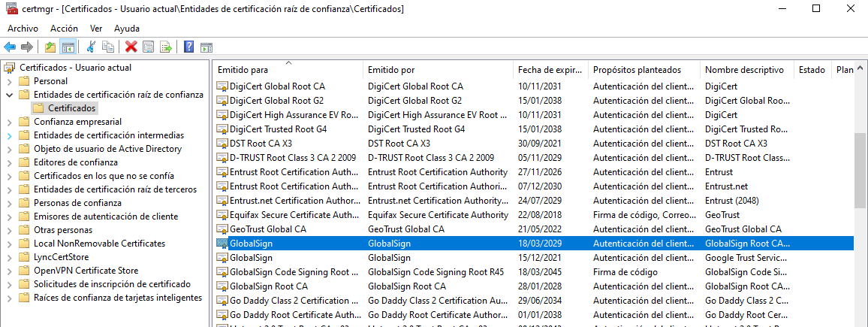
Task: Open the Archivo menu
Action: click(23, 28)
